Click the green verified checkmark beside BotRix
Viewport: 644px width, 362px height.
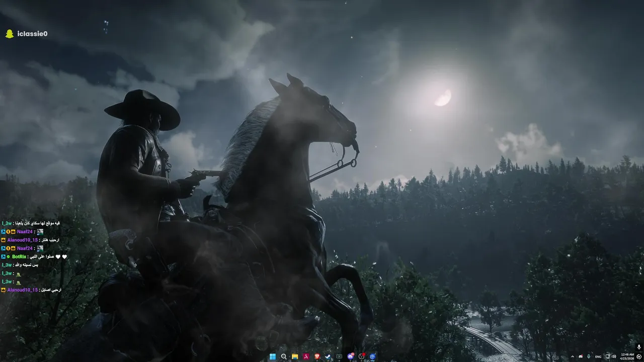point(8,256)
